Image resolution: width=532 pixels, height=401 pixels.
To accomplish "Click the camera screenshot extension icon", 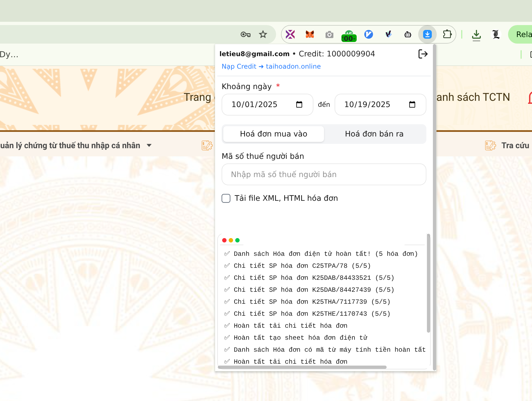I will [x=329, y=35].
